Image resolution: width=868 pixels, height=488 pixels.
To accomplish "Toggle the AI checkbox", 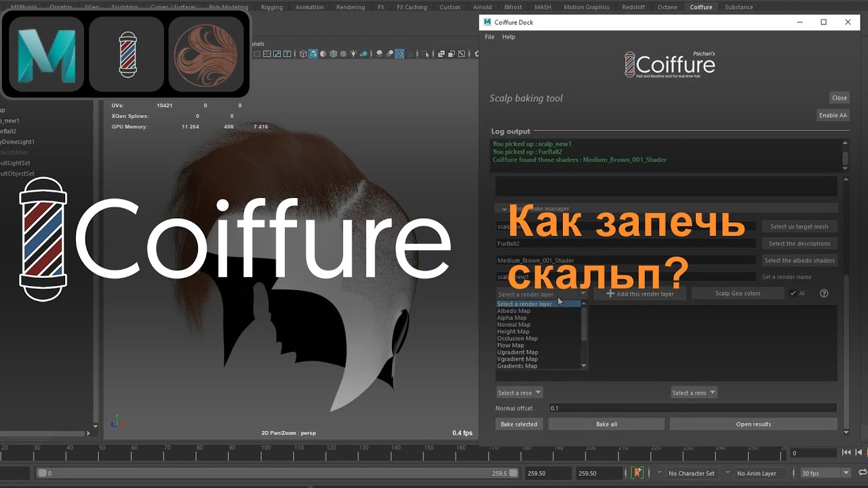I will (793, 293).
